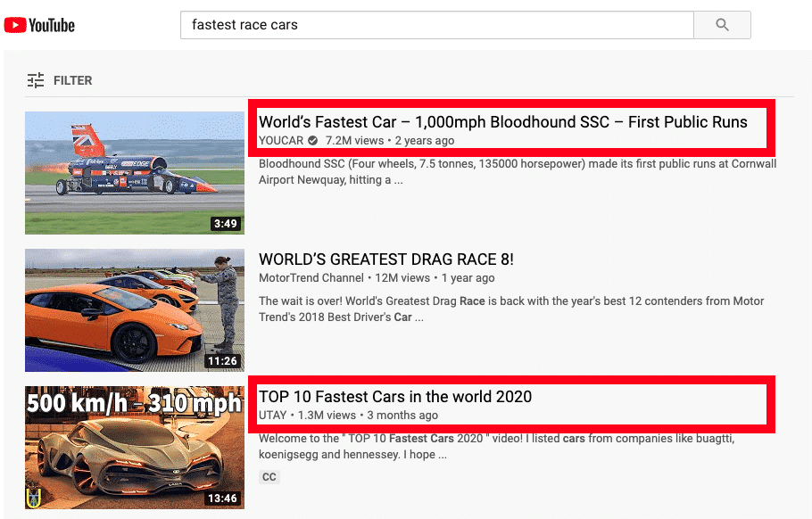Click the '7.2M views' text
812x519 pixels.
355,140
